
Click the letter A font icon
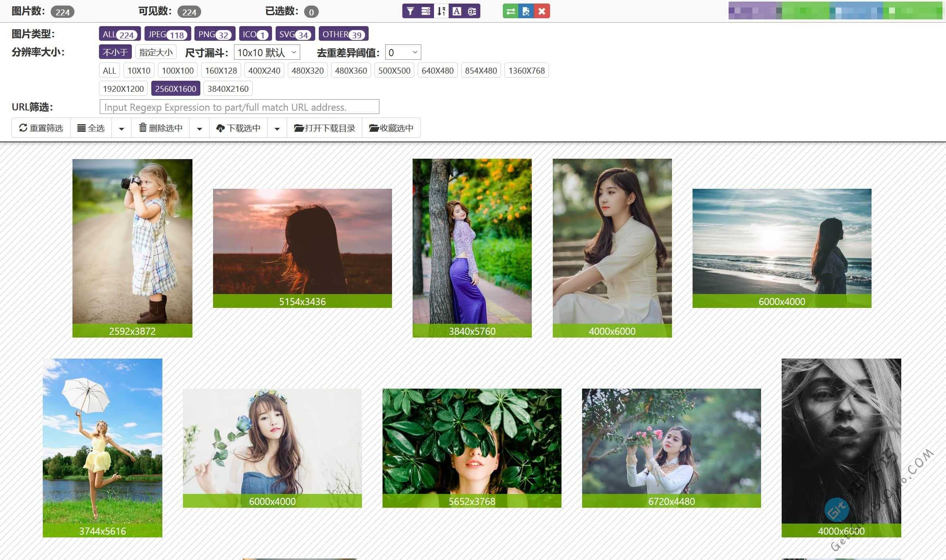coord(457,11)
